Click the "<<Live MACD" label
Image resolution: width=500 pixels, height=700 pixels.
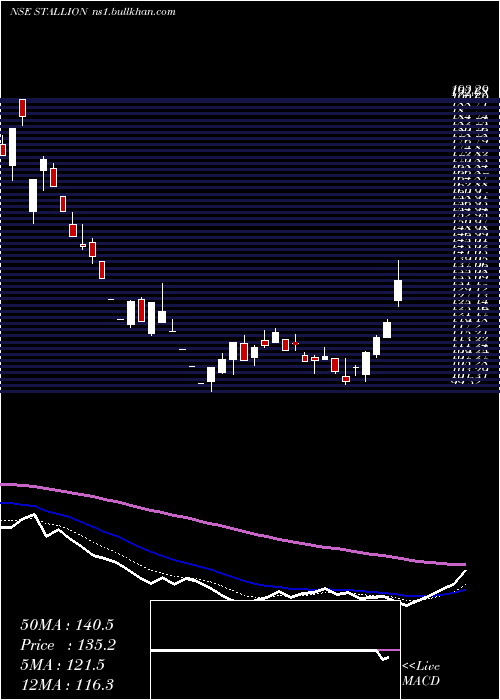point(421,673)
